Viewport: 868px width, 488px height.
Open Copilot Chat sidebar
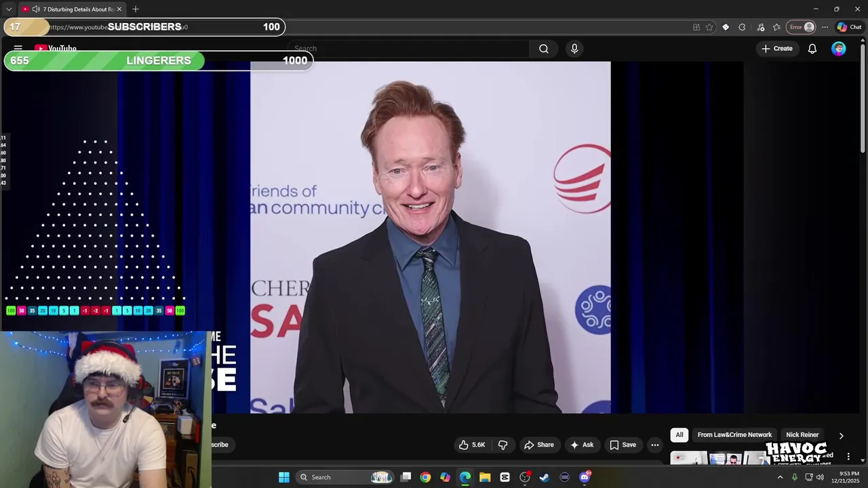click(849, 27)
